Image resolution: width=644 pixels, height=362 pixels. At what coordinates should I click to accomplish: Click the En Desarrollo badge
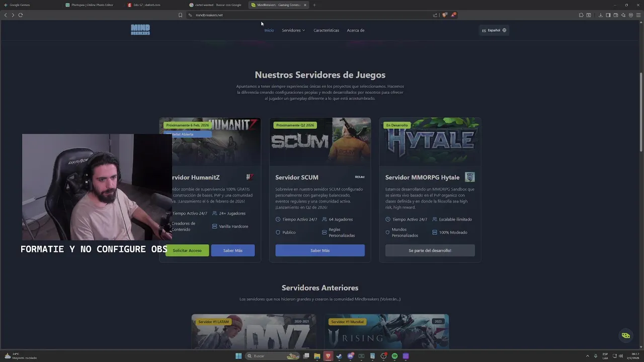(397, 125)
